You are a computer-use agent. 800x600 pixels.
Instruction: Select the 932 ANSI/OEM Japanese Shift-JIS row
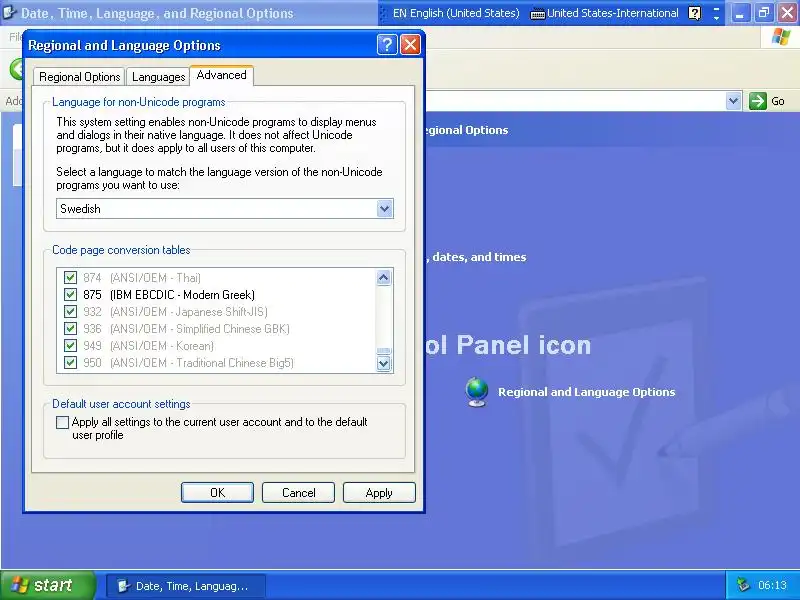click(x=175, y=311)
